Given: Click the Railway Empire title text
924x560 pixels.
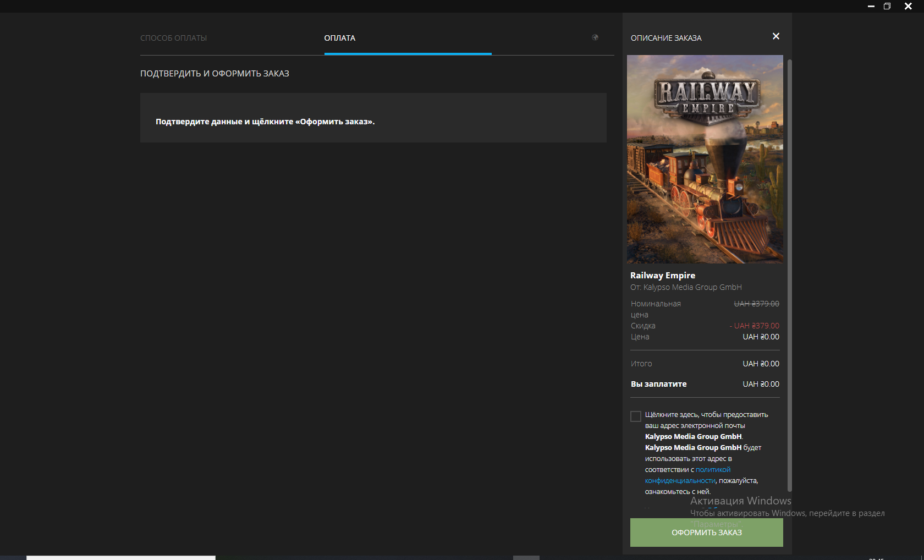Looking at the screenshot, I should click(x=663, y=276).
